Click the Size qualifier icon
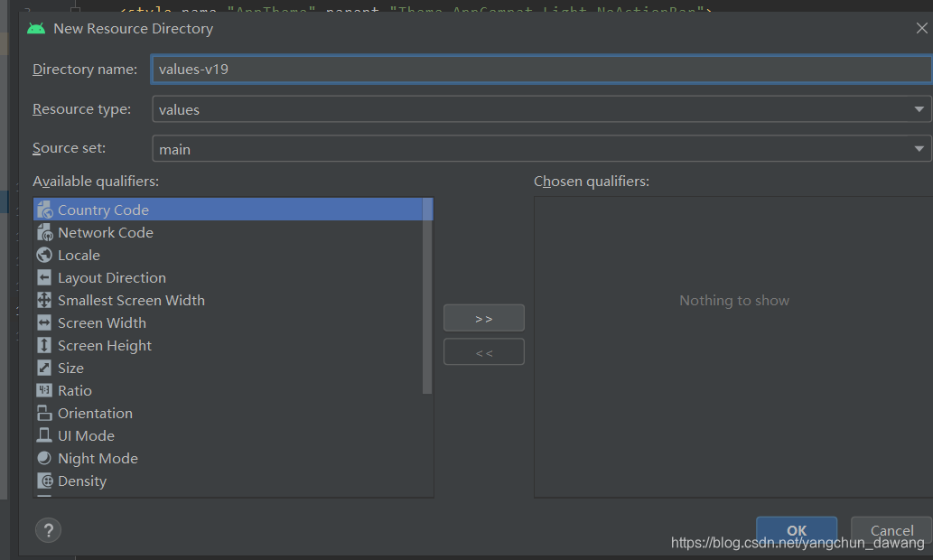The image size is (933, 560). pyautogui.click(x=44, y=369)
